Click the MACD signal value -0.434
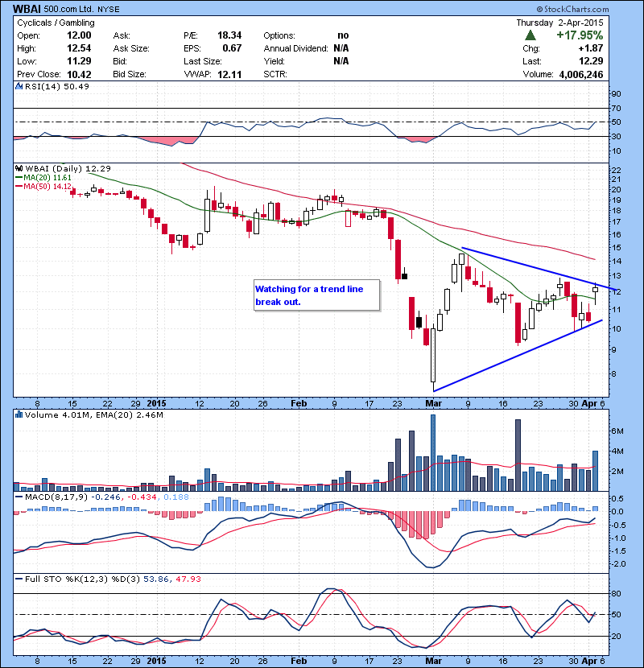This screenshot has width=644, height=668. click(x=142, y=497)
